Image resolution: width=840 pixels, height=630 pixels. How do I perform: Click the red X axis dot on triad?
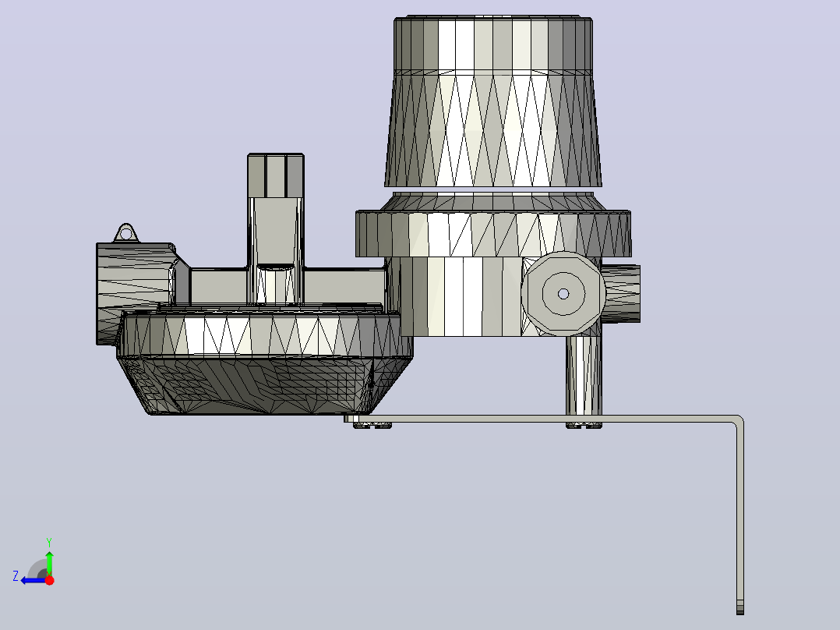click(x=50, y=580)
